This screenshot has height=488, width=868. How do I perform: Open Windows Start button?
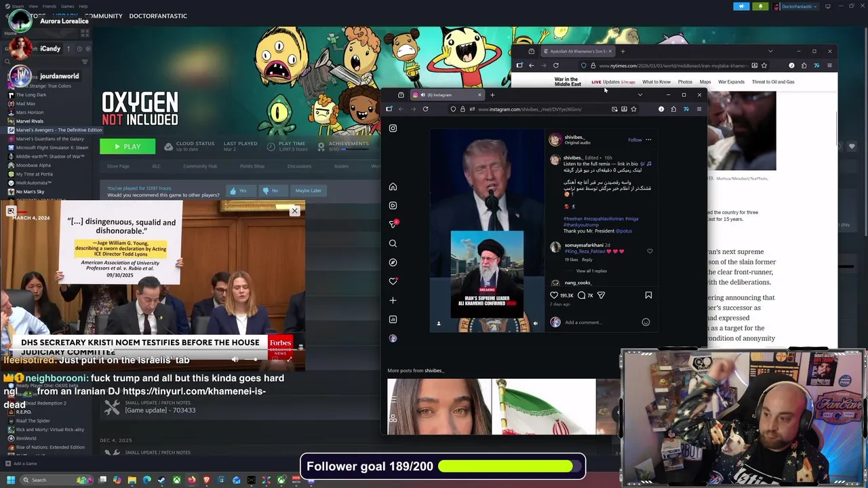[10, 480]
